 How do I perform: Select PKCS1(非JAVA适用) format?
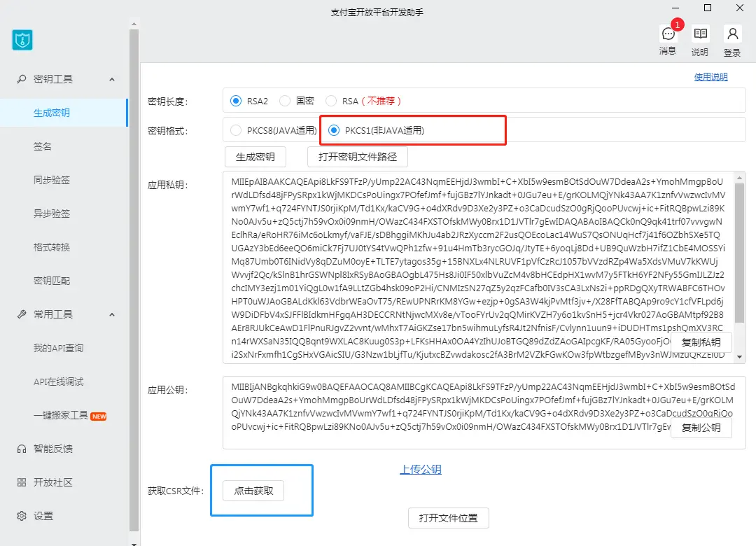click(x=334, y=130)
